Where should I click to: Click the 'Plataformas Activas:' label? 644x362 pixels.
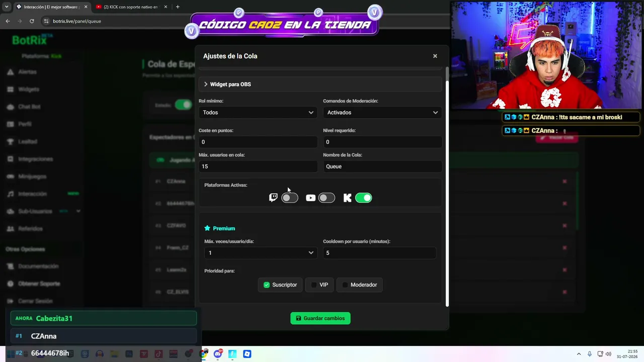(226, 185)
